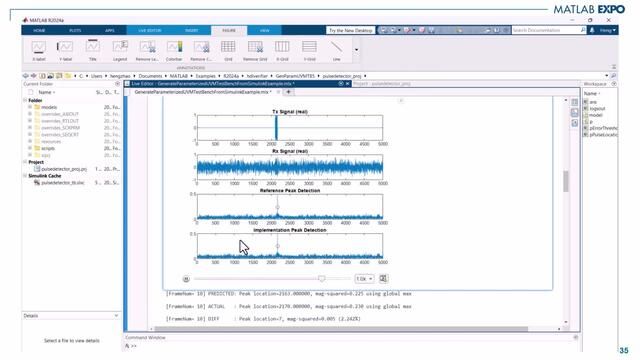Select the Line annotation tool
The width and height of the screenshot is (640, 360).
click(336, 51)
